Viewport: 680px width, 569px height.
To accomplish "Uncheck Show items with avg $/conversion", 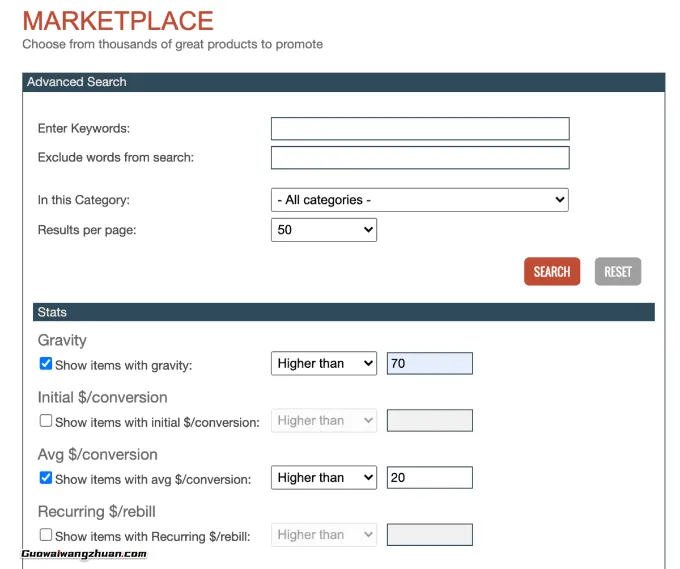I will click(46, 478).
